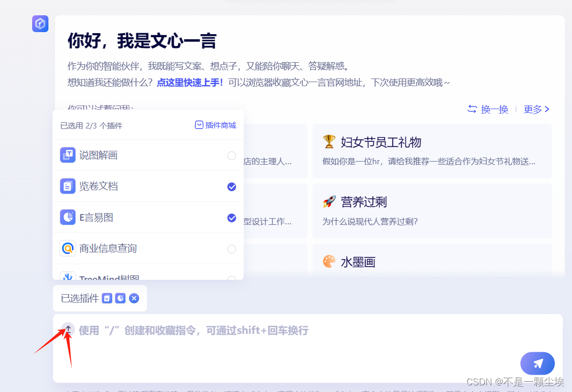This screenshot has height=392, width=572.
Task: Click the 览卷文档 chip in 已选插件
Action: point(107,298)
